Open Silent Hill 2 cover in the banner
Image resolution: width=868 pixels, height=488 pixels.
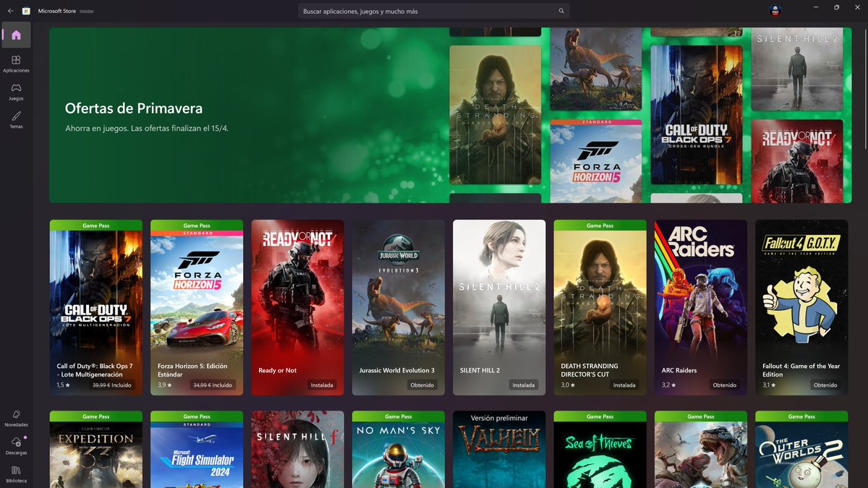pyautogui.click(x=797, y=69)
